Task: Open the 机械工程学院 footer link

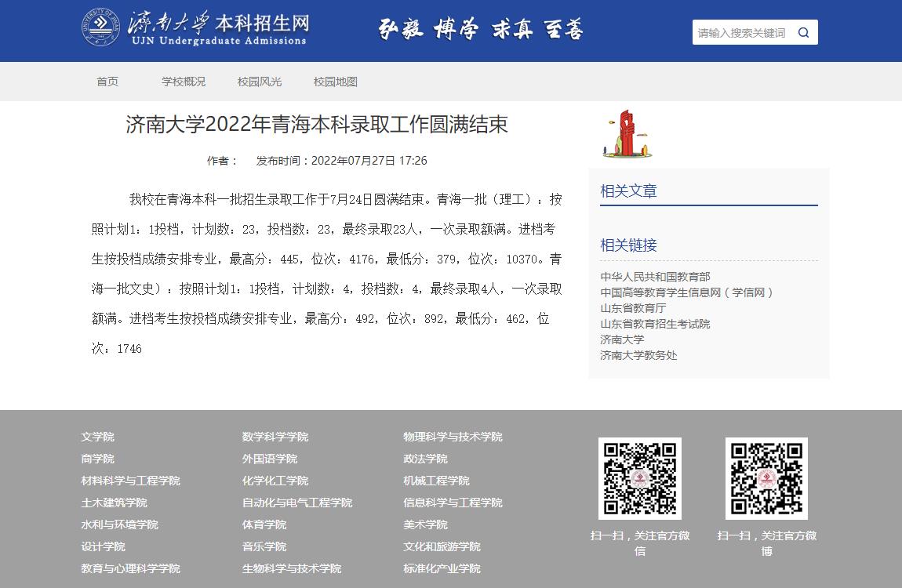Action: pos(436,481)
